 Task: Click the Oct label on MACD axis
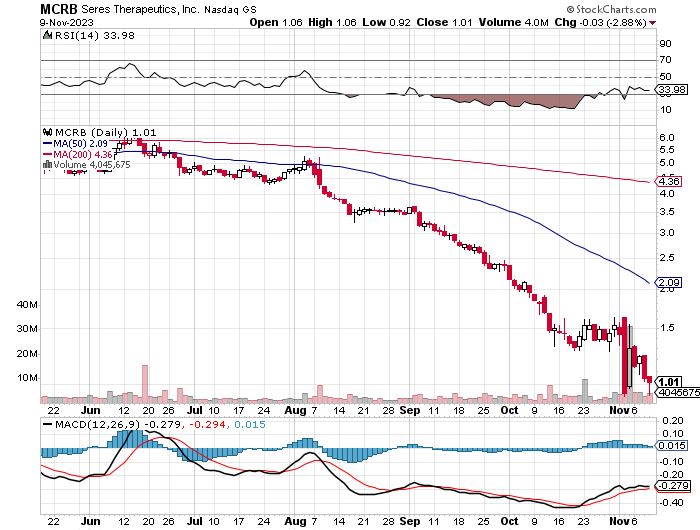click(509, 521)
